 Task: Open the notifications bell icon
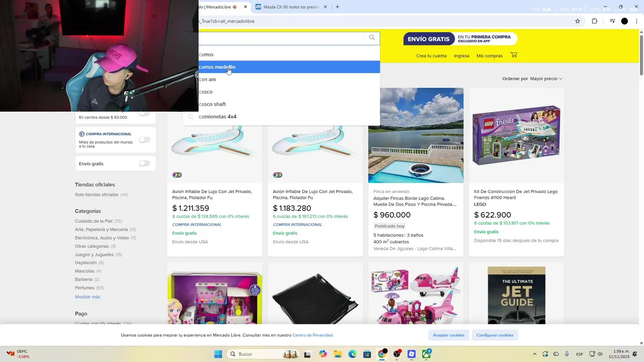click(635, 354)
